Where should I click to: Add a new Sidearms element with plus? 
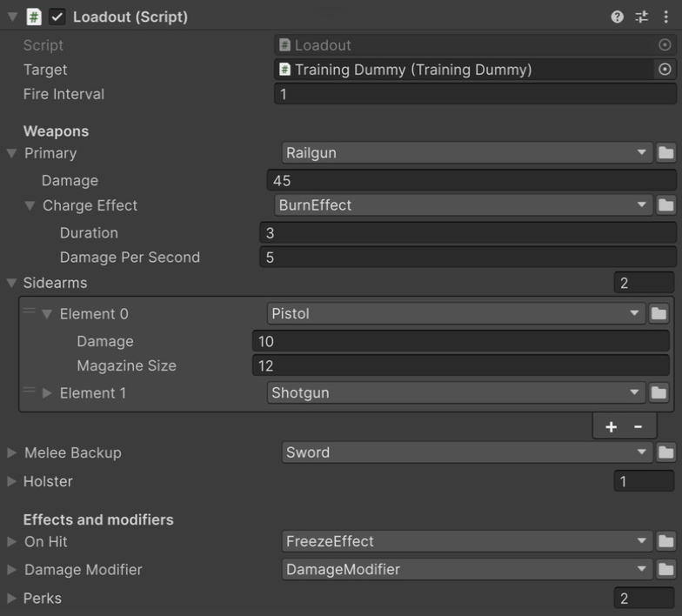coord(611,426)
